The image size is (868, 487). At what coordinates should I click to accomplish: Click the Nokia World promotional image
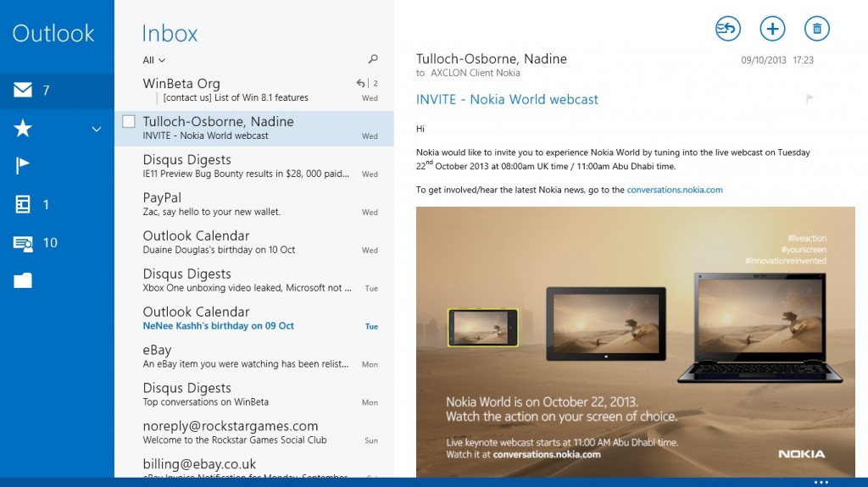(x=636, y=342)
